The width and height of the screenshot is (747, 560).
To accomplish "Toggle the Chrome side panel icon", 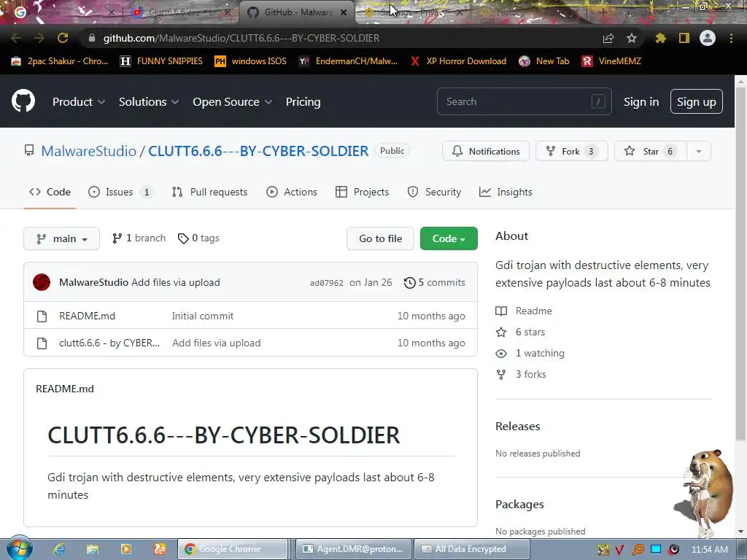I will pos(684,38).
